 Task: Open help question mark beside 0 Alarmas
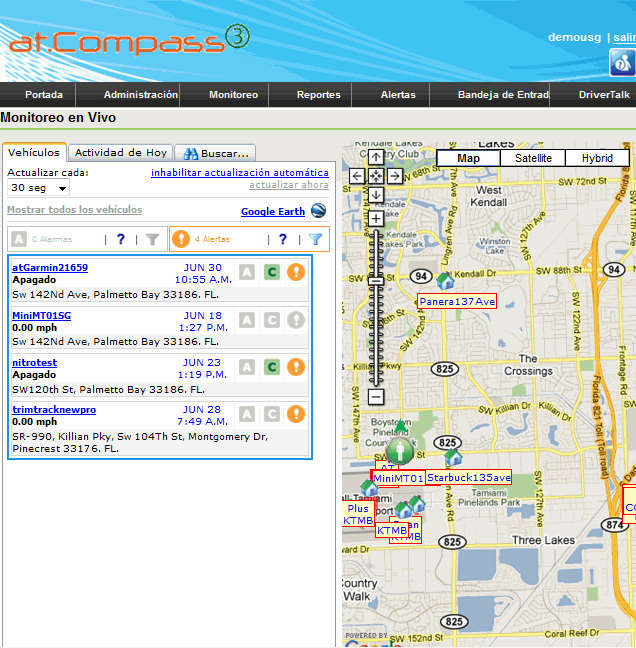(x=121, y=239)
